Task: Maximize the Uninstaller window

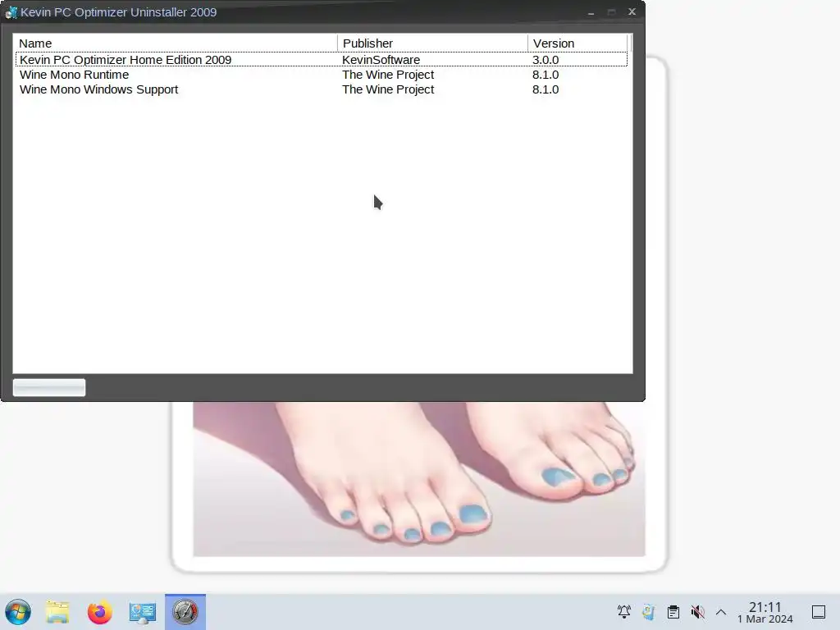Action: 611,11
